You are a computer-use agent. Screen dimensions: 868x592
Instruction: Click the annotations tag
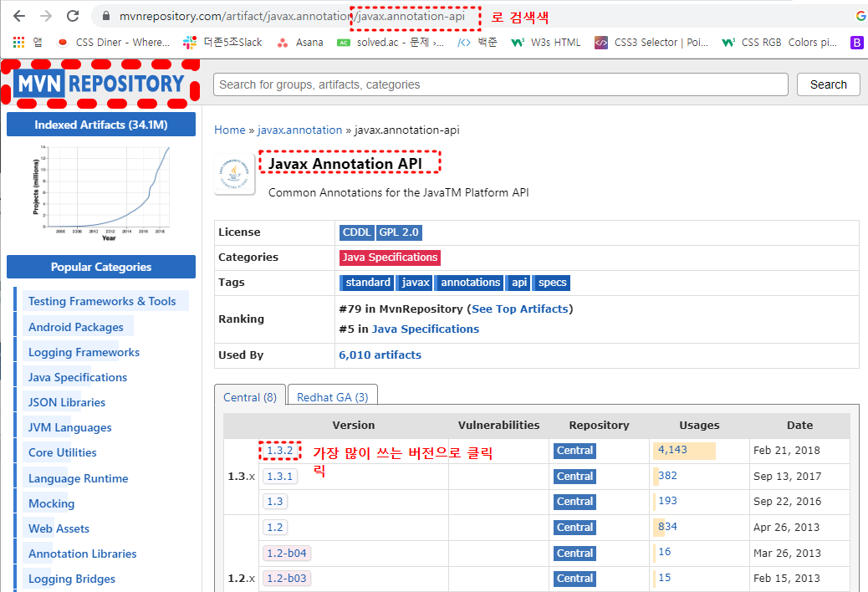click(469, 283)
